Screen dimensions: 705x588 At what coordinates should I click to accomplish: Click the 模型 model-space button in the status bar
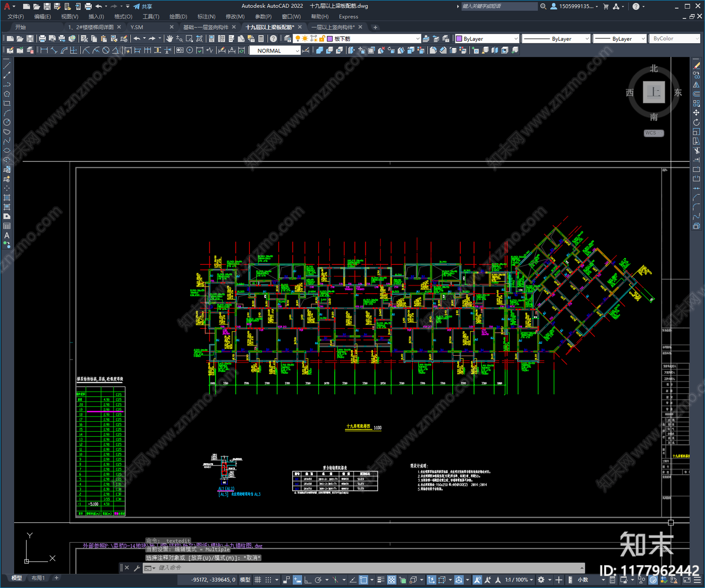pyautogui.click(x=245, y=580)
